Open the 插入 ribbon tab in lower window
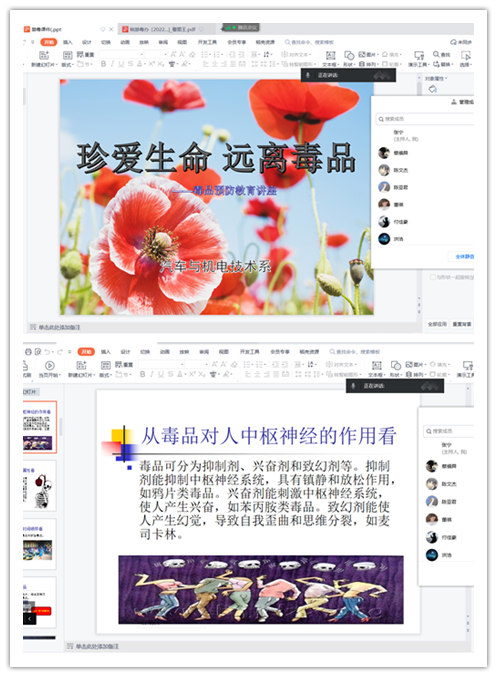 coord(106,351)
